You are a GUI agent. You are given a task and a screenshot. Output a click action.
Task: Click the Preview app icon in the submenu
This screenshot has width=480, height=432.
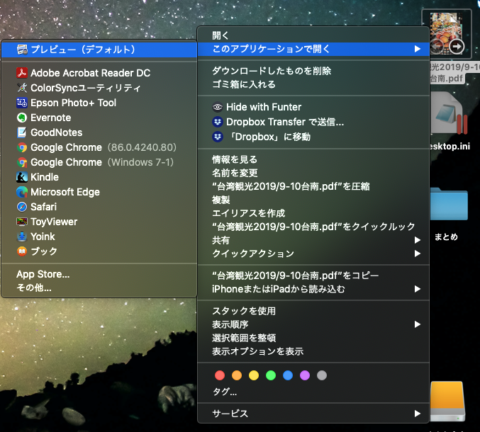pos(22,50)
